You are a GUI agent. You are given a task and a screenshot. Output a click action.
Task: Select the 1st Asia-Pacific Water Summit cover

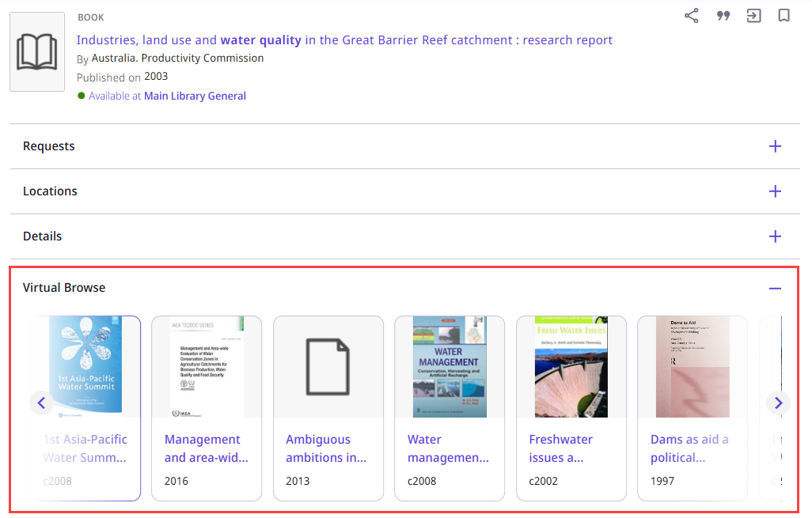(x=85, y=365)
